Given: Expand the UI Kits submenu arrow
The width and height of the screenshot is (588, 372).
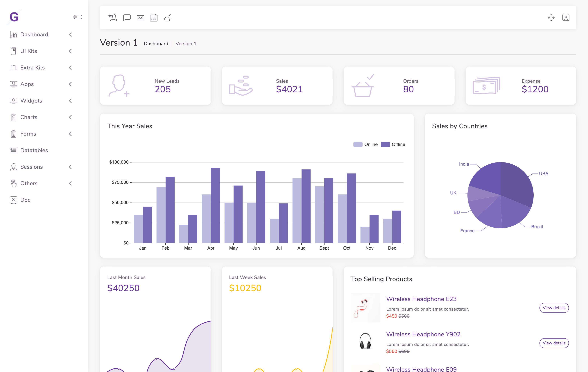Looking at the screenshot, I should click(70, 51).
